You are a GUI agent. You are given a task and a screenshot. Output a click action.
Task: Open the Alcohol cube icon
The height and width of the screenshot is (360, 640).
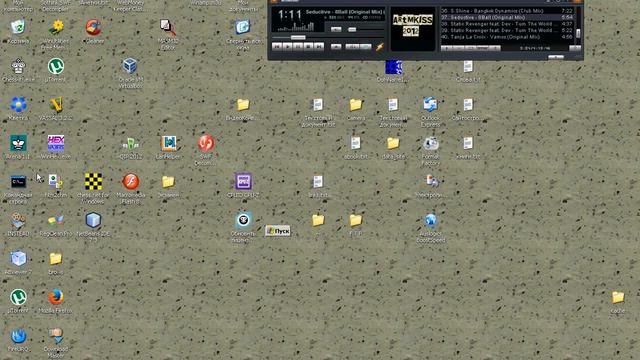(18, 258)
